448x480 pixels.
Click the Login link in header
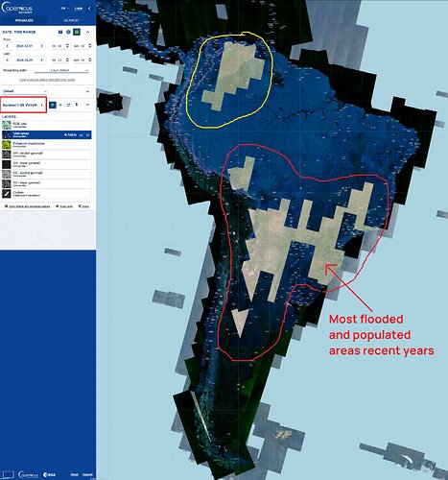79,9
